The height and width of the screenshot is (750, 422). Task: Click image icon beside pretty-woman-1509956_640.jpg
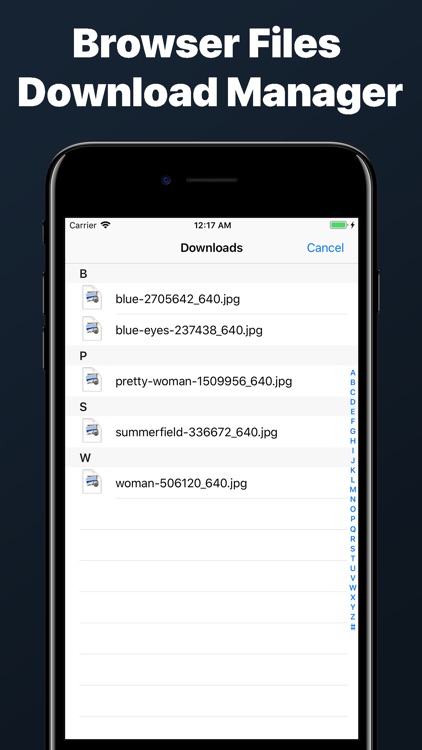point(92,380)
